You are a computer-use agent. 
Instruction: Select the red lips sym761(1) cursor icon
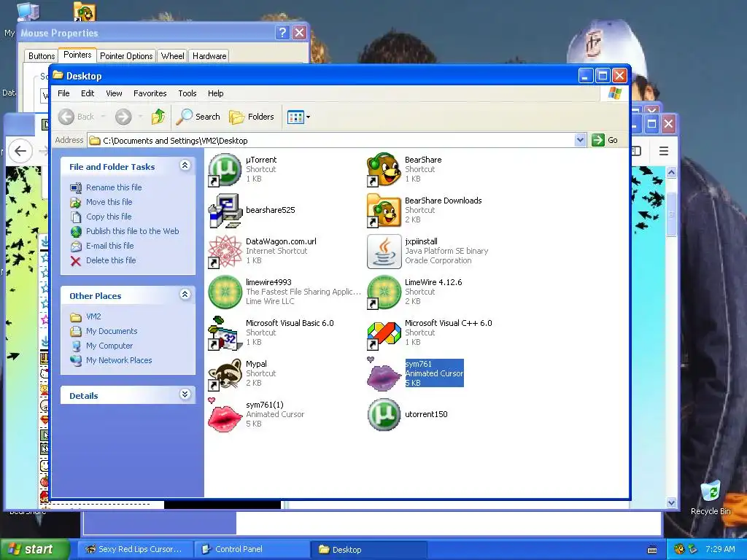[x=225, y=415]
